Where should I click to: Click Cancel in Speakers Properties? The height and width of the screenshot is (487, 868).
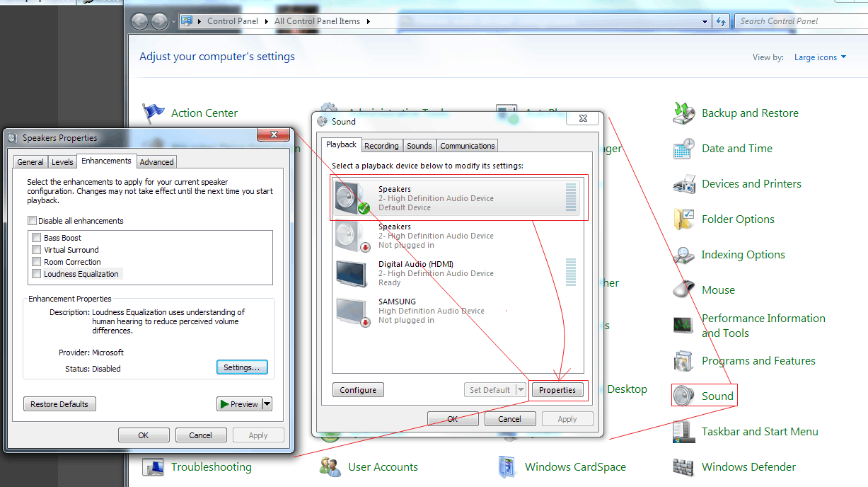(201, 435)
